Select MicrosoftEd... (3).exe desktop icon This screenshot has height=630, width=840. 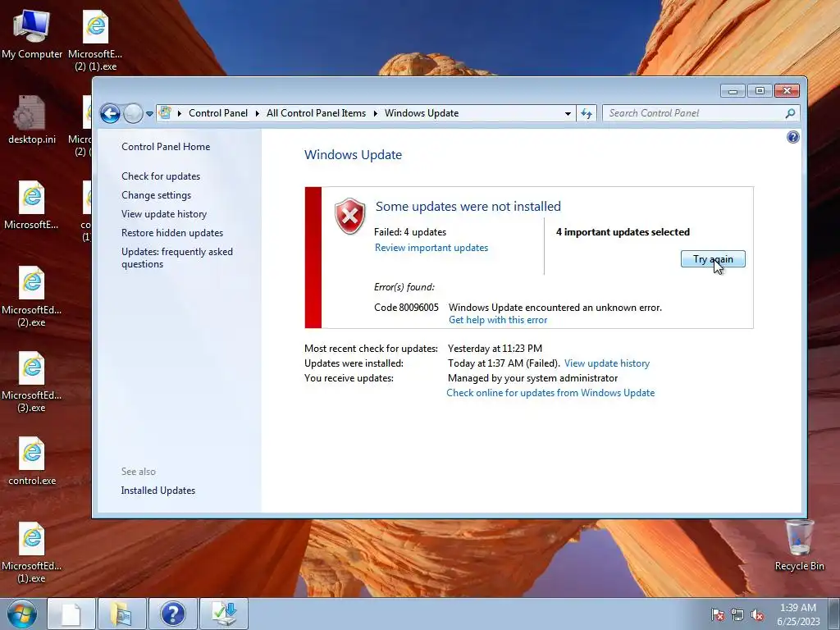click(32, 382)
